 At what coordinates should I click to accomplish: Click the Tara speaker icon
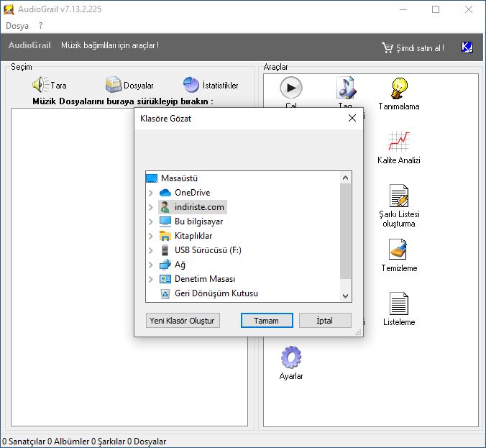[40, 84]
